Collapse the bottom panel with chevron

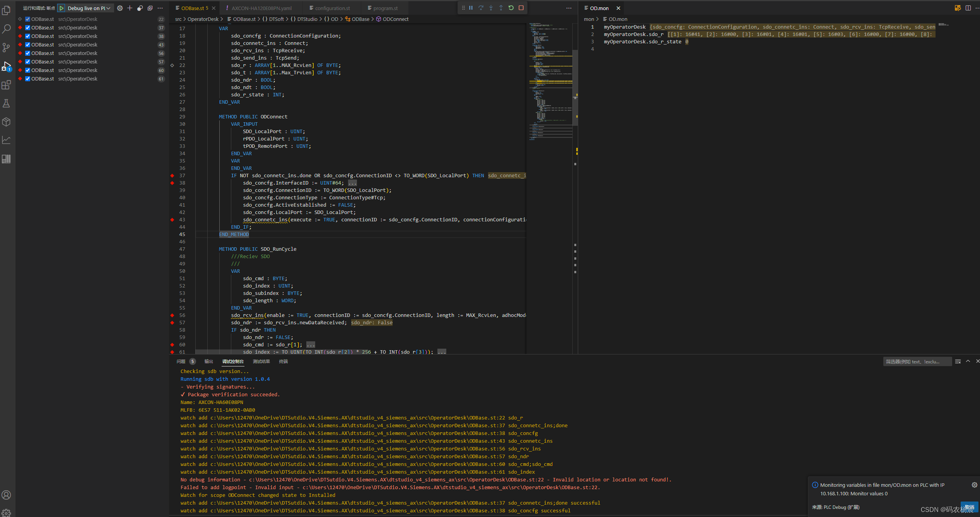point(968,361)
